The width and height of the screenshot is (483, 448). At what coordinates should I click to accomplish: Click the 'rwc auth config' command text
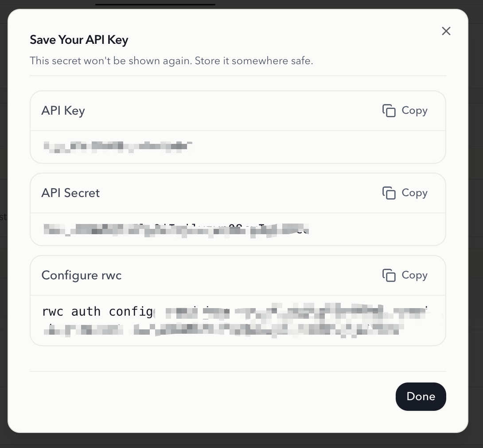tap(97, 311)
